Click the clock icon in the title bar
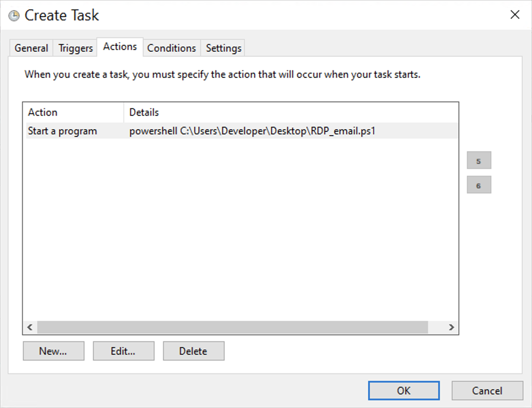 click(x=14, y=15)
